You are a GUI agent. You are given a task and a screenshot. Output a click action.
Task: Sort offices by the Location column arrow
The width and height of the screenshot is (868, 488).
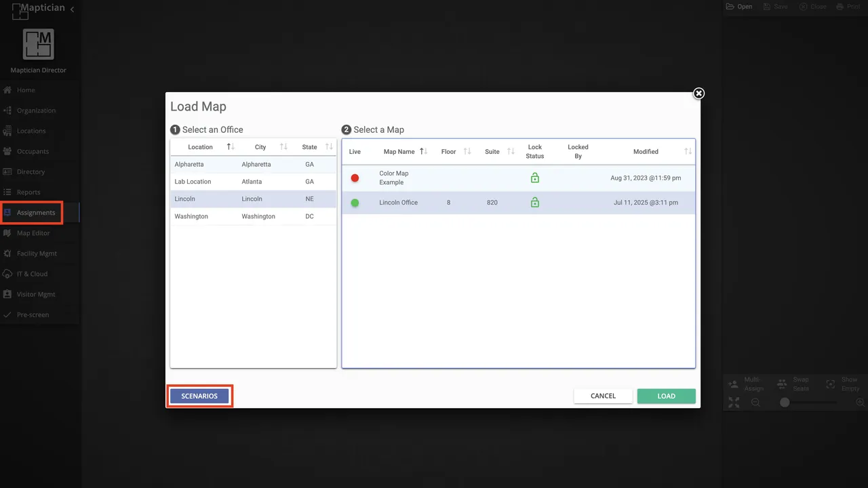pos(231,147)
